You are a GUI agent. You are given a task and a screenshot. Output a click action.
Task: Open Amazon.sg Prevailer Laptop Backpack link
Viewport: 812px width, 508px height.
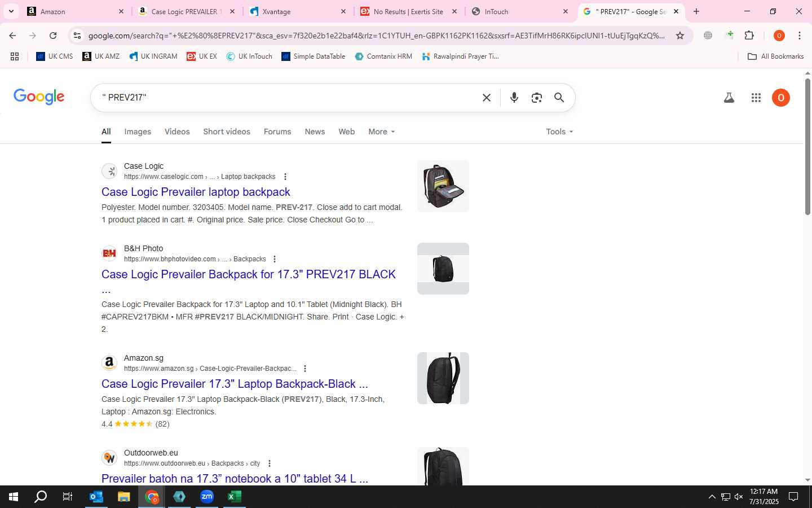(235, 384)
